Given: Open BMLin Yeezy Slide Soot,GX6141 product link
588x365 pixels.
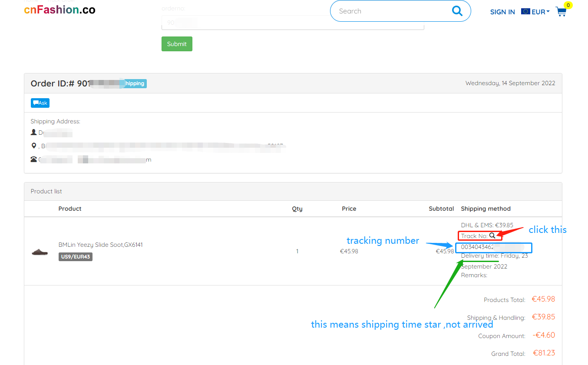Looking at the screenshot, I should (x=101, y=245).
